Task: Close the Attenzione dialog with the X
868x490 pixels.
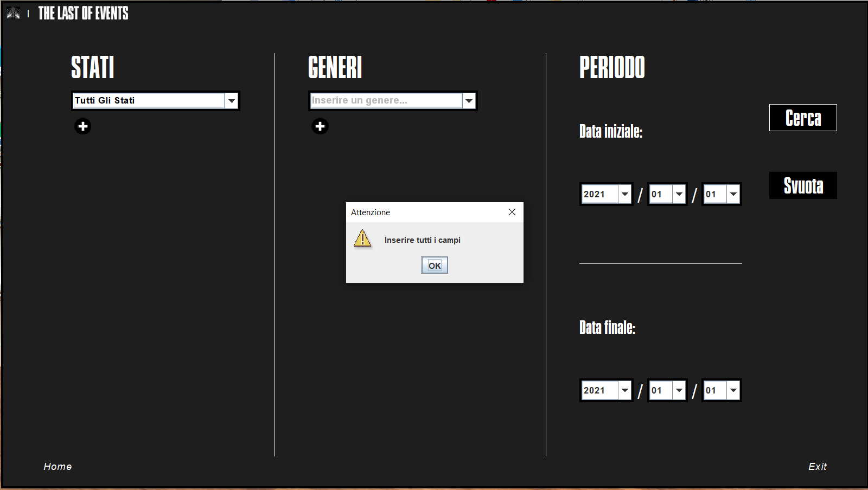Action: click(x=512, y=212)
